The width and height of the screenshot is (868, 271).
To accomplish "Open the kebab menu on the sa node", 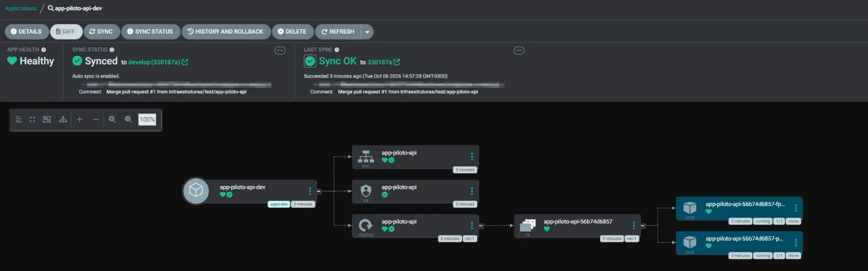I will point(471,191).
